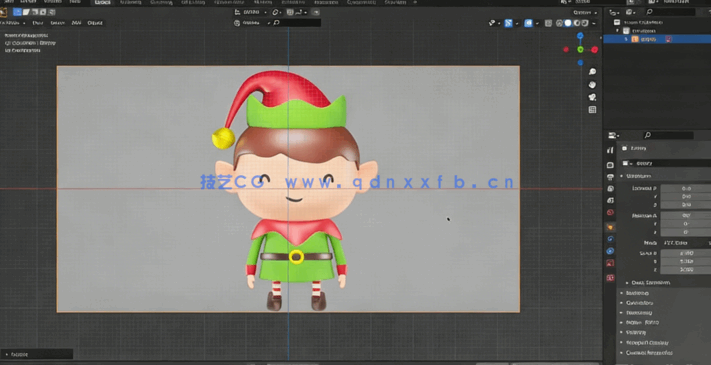Open the View Layer properties tab
This screenshot has height=365, width=711.
tap(610, 189)
